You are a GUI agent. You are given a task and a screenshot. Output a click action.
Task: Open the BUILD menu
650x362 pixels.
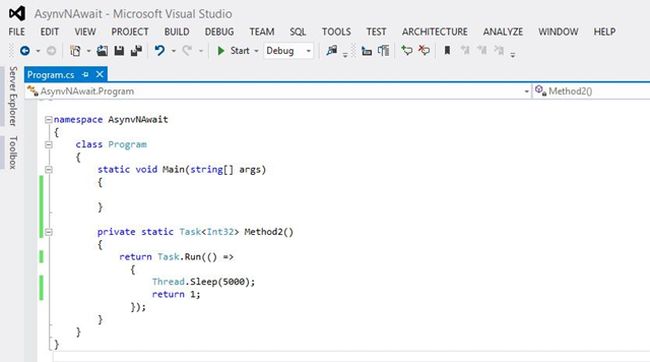[177, 32]
